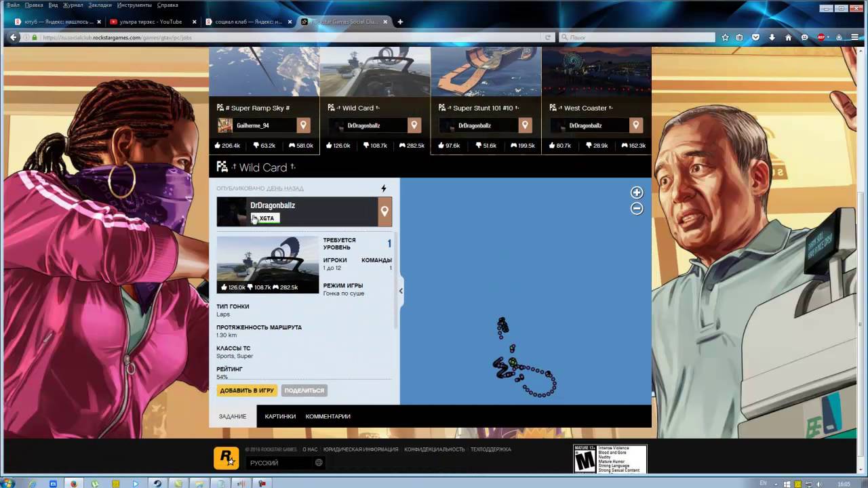Open ЮРИДИЧЕСКАЯ ИНФОРМАЦИЯ footer link
Image resolution: width=868 pixels, height=488 pixels.
361,449
